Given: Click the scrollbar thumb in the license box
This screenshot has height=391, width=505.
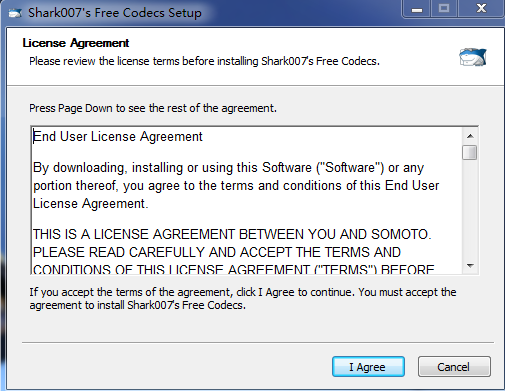Looking at the screenshot, I should (470, 153).
